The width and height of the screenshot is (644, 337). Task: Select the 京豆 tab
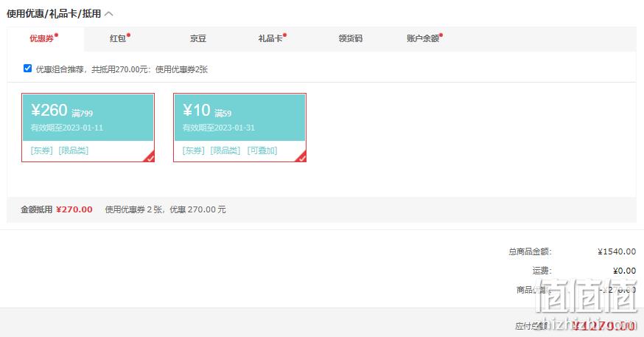(198, 38)
